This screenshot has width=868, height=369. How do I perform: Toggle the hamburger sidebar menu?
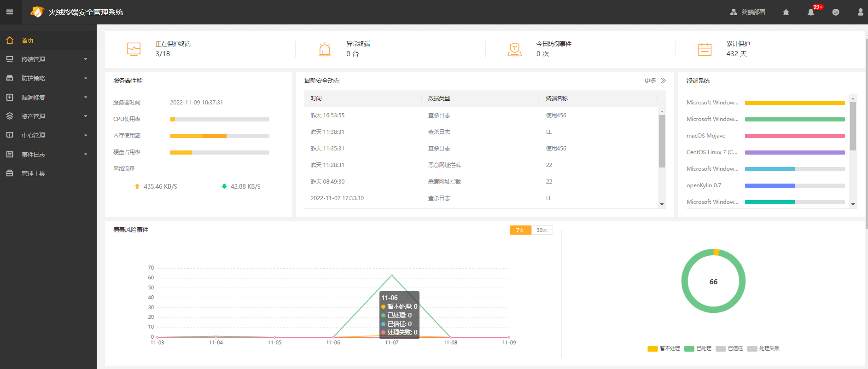(10, 12)
